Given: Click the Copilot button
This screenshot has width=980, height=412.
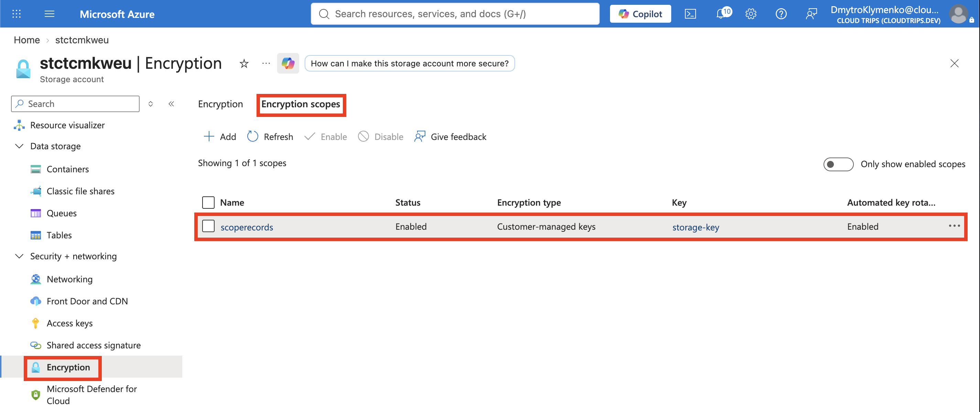Looking at the screenshot, I should (x=640, y=14).
